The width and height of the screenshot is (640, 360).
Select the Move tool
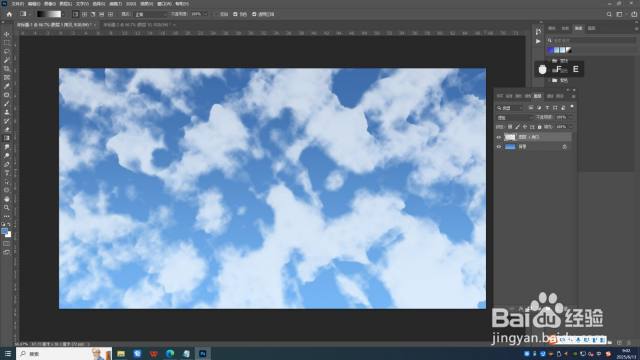(x=7, y=34)
